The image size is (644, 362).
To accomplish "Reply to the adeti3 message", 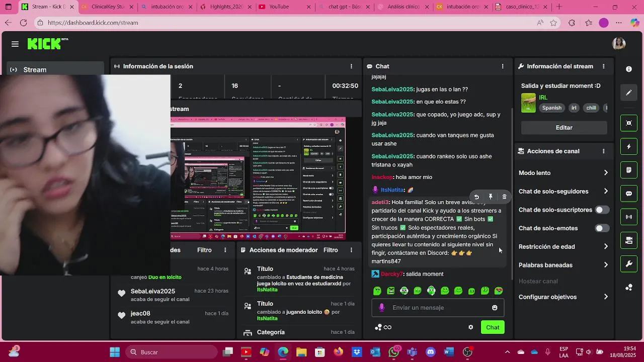I will [476, 197].
